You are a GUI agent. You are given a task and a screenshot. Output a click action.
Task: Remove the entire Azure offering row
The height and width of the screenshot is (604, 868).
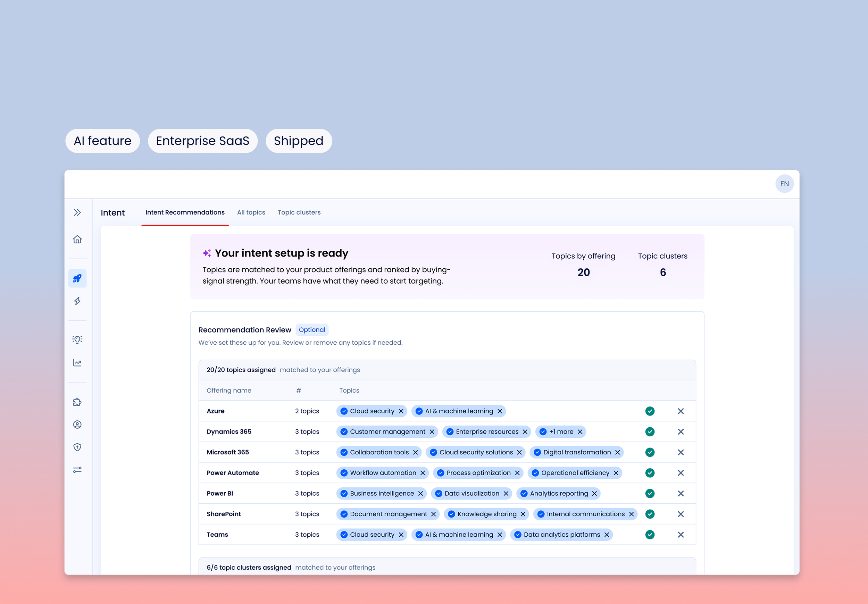coord(681,411)
